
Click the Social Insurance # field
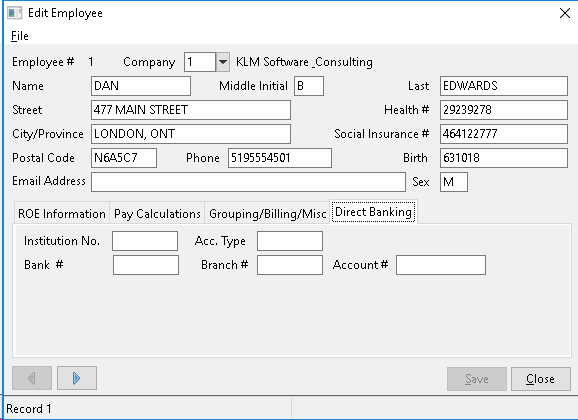504,134
